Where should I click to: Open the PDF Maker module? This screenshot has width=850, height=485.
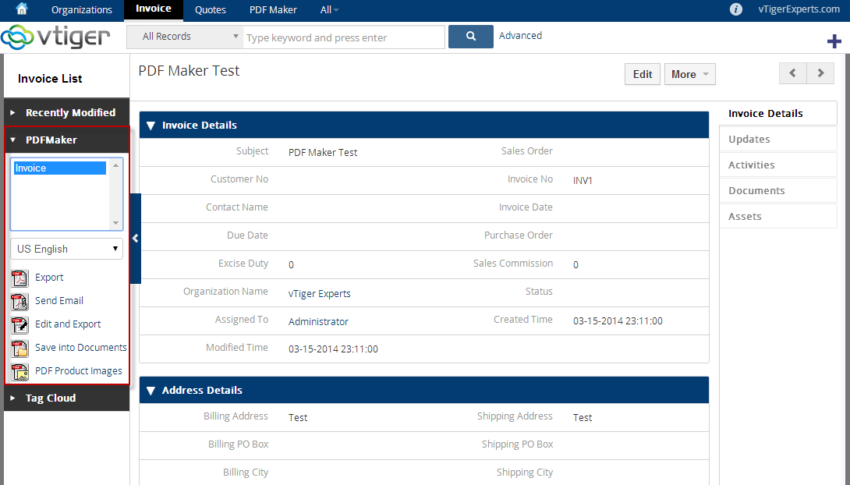[x=273, y=10]
